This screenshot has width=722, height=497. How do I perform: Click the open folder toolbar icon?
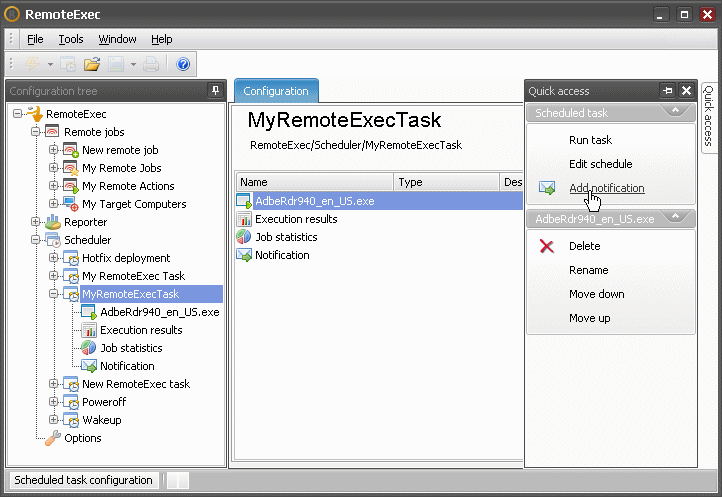pos(92,64)
